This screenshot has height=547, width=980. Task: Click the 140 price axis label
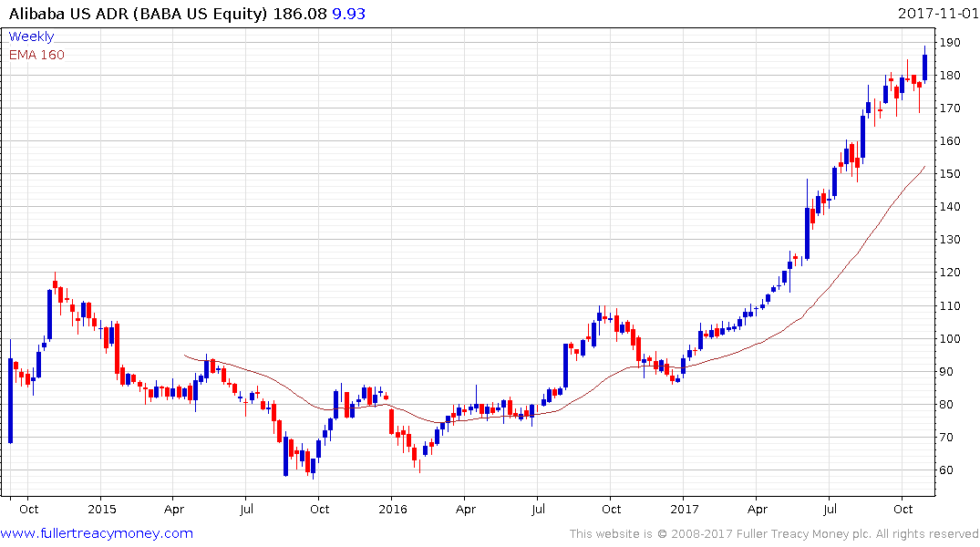coord(950,207)
